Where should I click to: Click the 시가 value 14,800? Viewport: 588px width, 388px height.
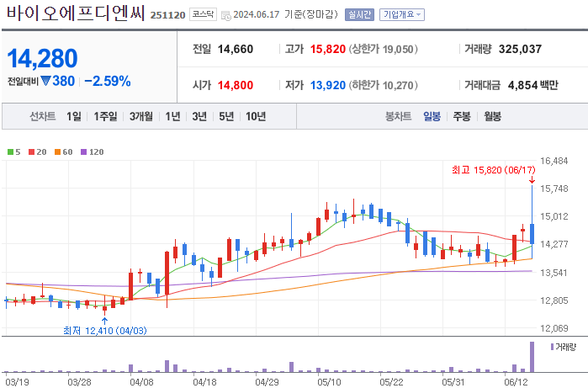(x=236, y=85)
